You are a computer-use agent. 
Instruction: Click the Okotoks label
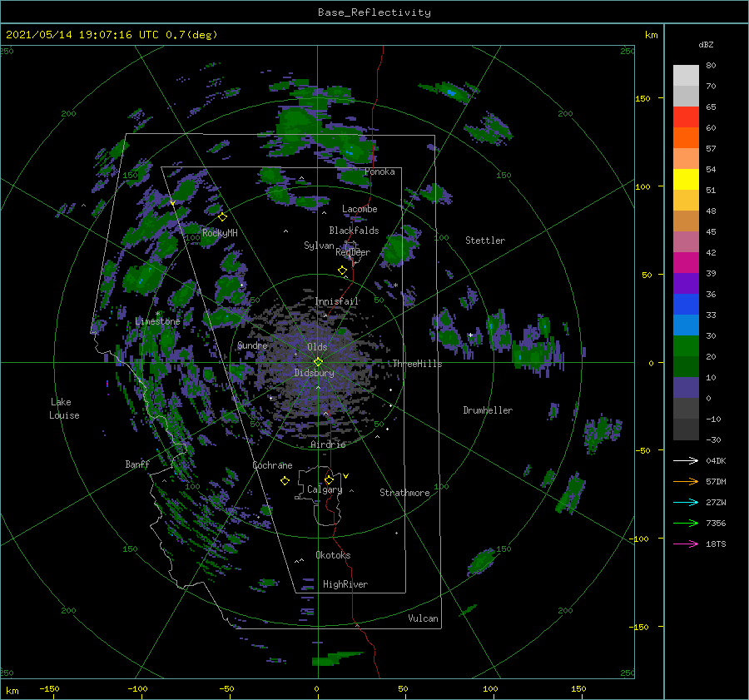tap(333, 555)
